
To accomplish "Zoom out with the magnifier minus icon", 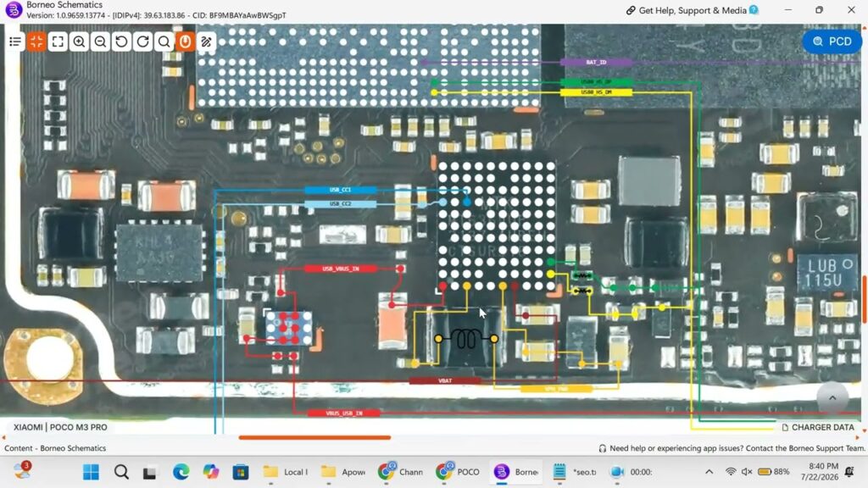I will pos(100,42).
